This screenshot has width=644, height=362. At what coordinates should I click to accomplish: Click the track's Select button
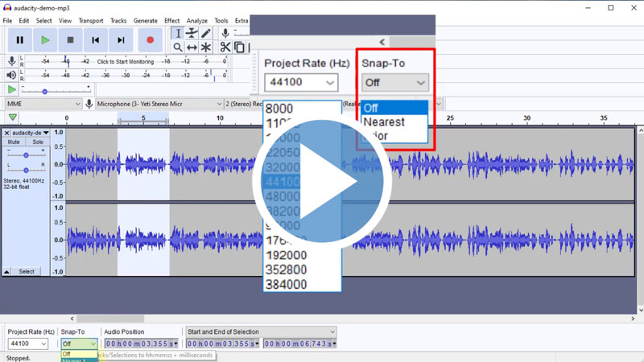coord(27,272)
